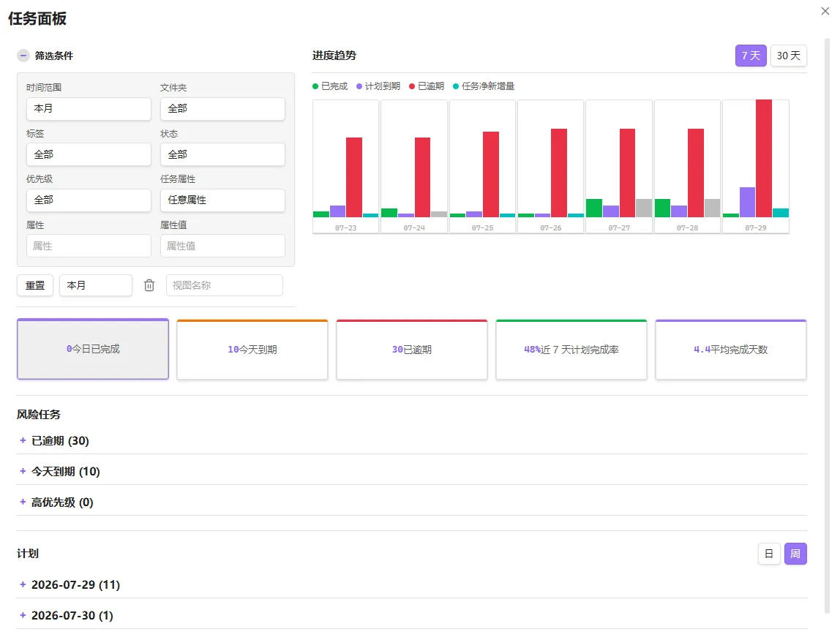Set plan view to 周
The width and height of the screenshot is (840, 640).
click(795, 554)
